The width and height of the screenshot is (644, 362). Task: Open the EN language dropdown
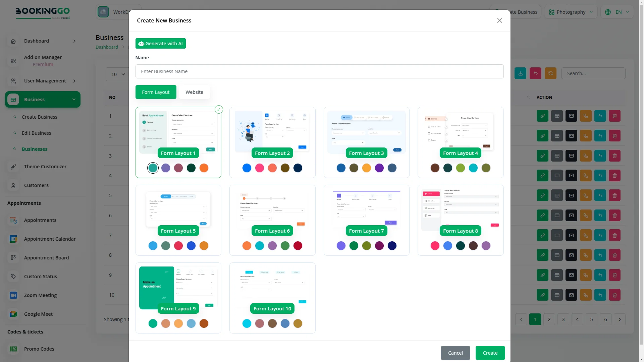click(x=618, y=12)
